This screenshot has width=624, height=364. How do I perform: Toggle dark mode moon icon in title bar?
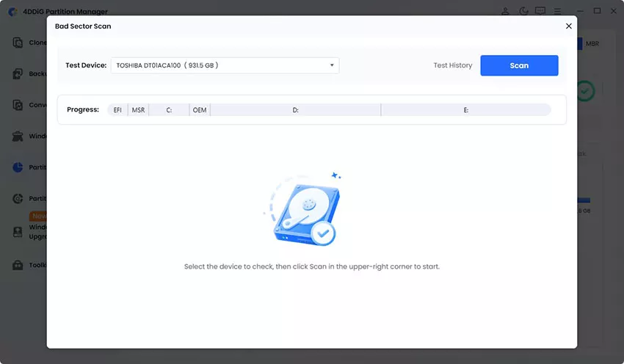pyautogui.click(x=523, y=11)
